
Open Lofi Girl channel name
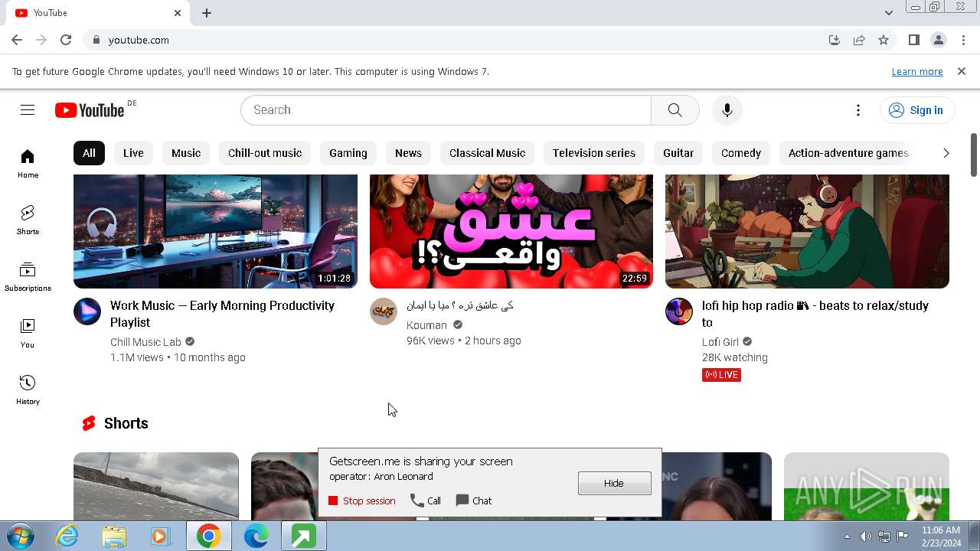(x=720, y=342)
